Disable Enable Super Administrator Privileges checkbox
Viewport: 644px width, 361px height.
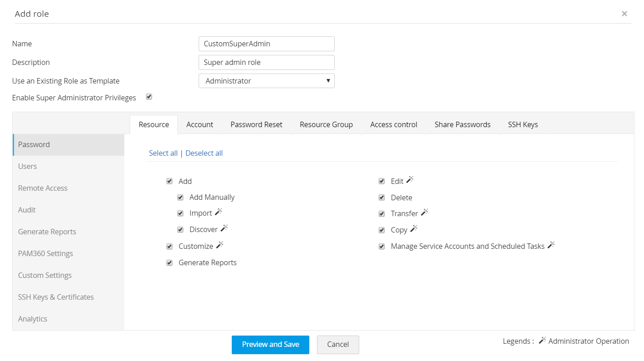click(x=149, y=97)
